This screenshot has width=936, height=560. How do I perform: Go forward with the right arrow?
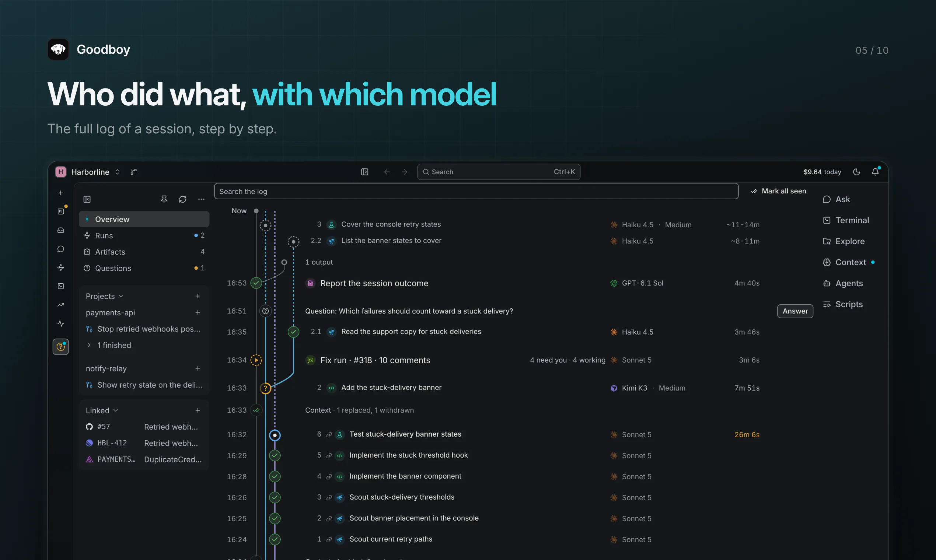tap(405, 172)
